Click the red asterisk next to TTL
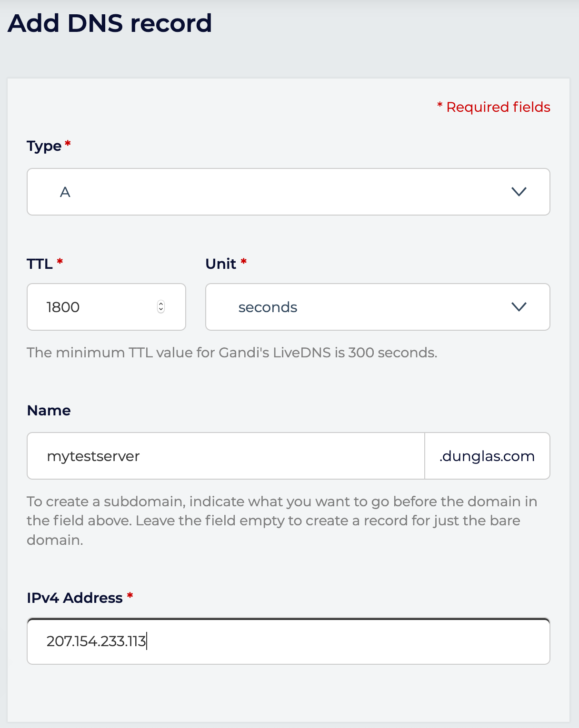 click(x=60, y=260)
